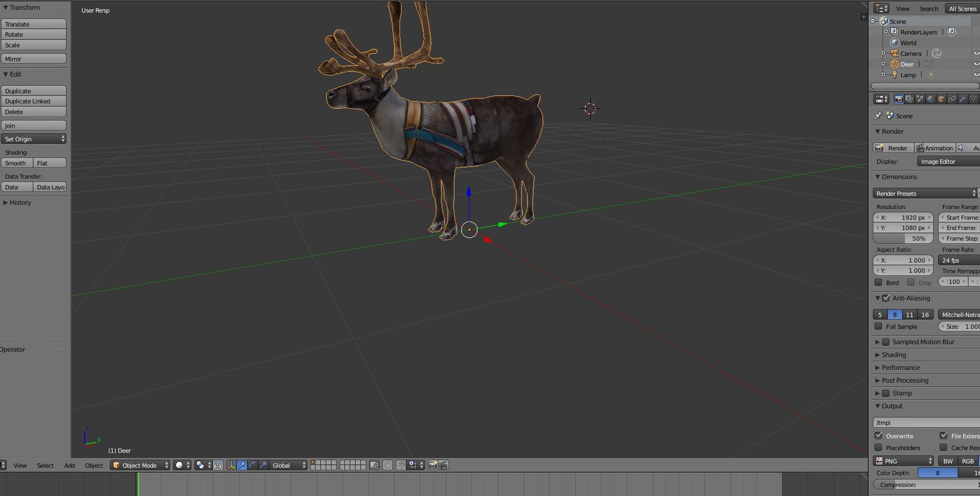Image resolution: width=980 pixels, height=496 pixels.
Task: Select the rotate manipulator arc icon
Action: [253, 465]
